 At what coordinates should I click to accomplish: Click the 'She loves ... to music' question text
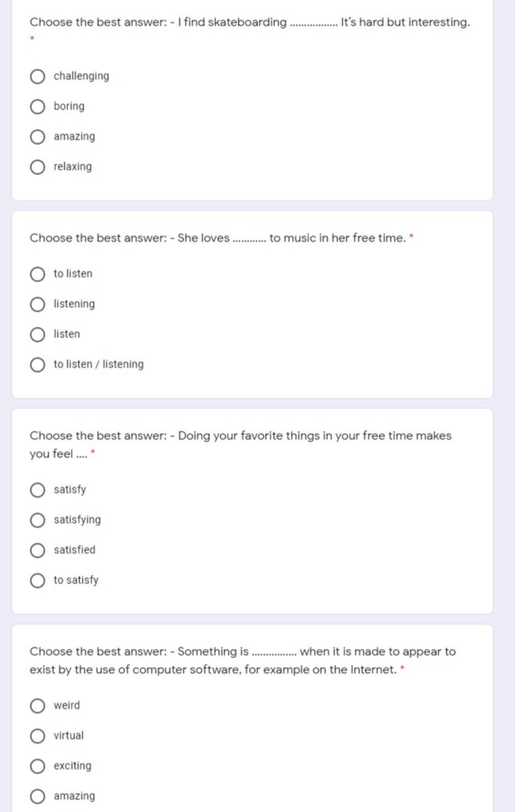tap(217, 238)
